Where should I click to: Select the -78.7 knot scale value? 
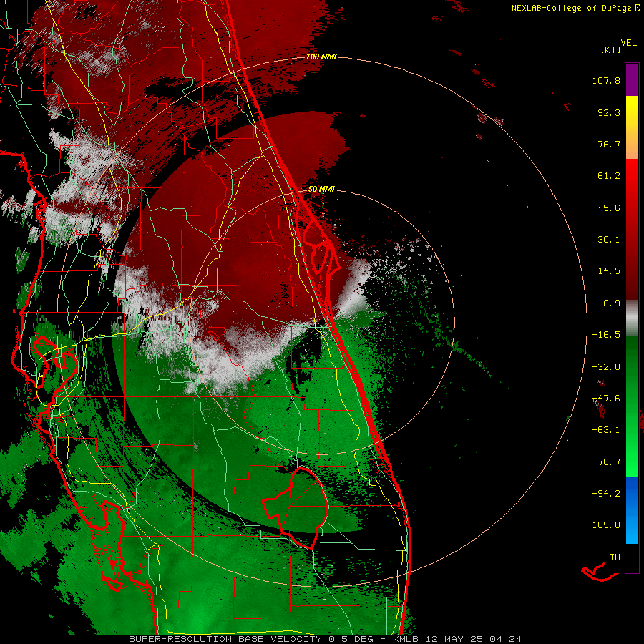pyautogui.click(x=606, y=462)
